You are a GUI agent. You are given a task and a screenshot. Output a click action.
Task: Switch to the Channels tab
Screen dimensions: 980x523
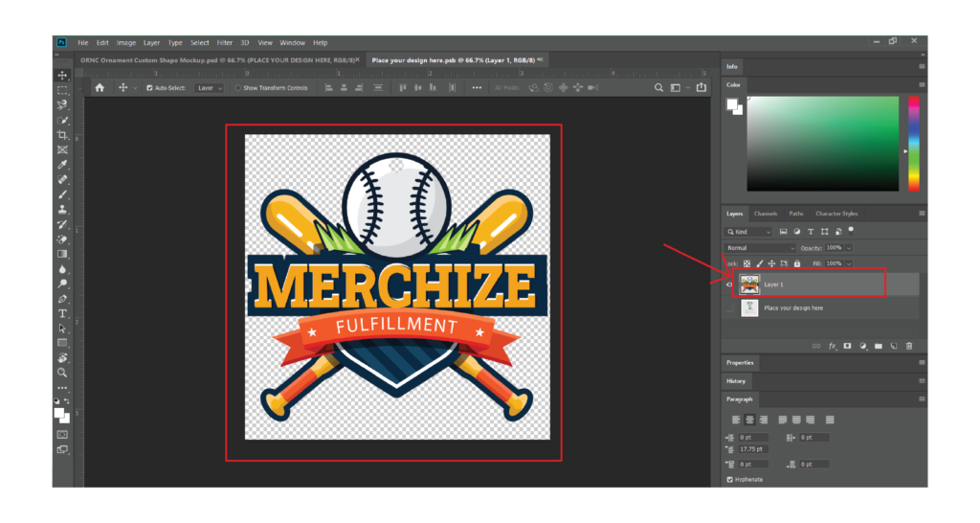765,214
